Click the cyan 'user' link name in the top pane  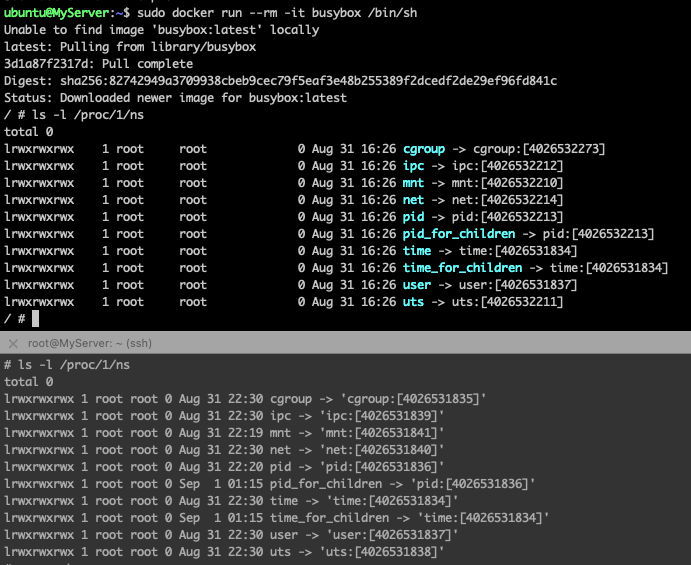(416, 285)
